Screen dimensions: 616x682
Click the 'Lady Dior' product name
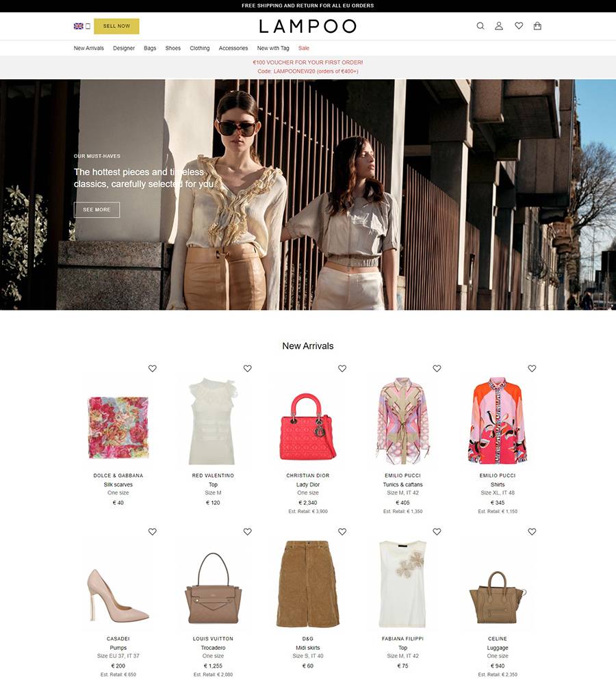coord(308,484)
